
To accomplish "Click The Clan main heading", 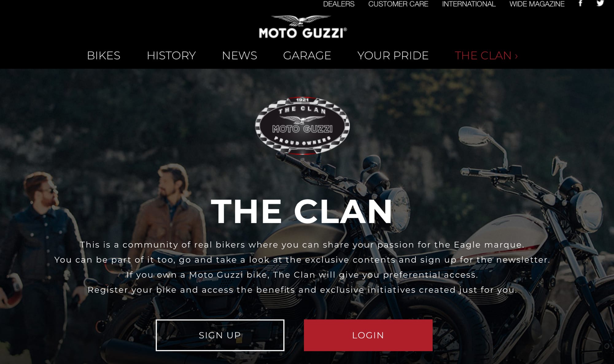I will coord(301,211).
